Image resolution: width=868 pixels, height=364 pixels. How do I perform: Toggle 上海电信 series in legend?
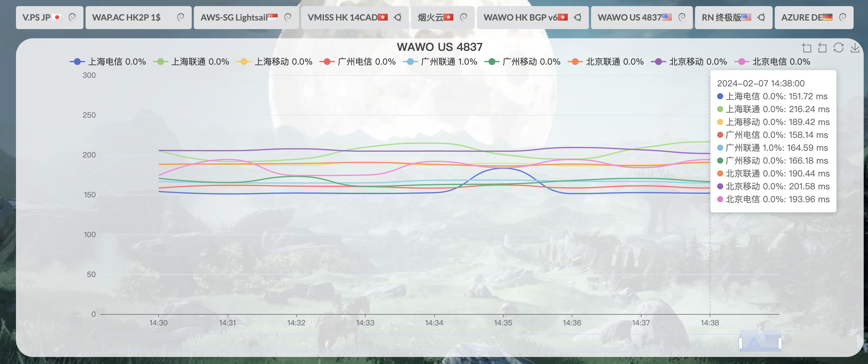point(108,62)
